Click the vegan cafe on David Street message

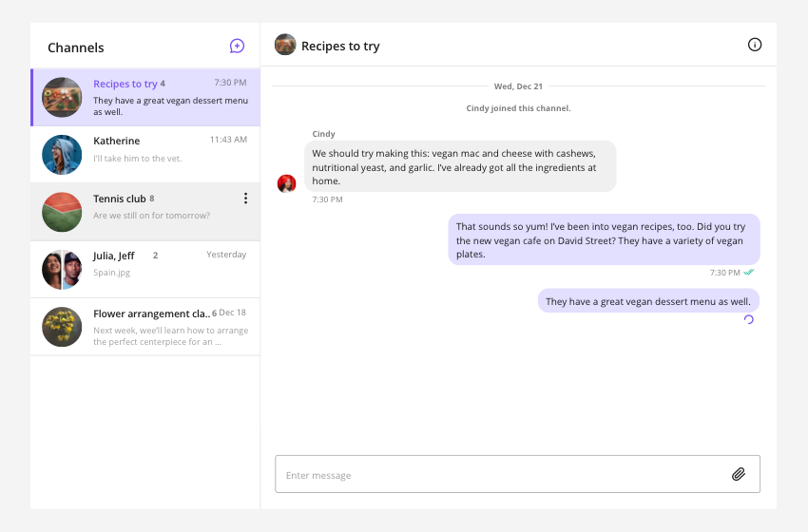(604, 239)
